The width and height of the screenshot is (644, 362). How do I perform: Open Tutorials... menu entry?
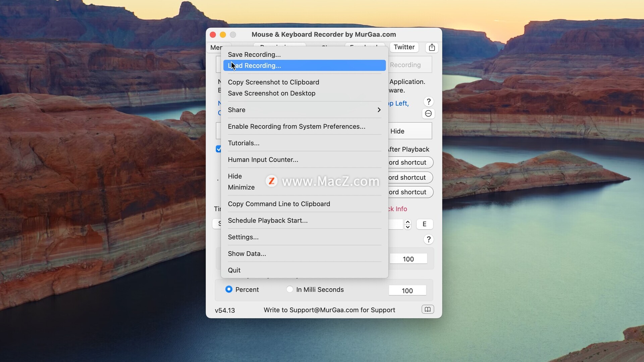coord(305,143)
